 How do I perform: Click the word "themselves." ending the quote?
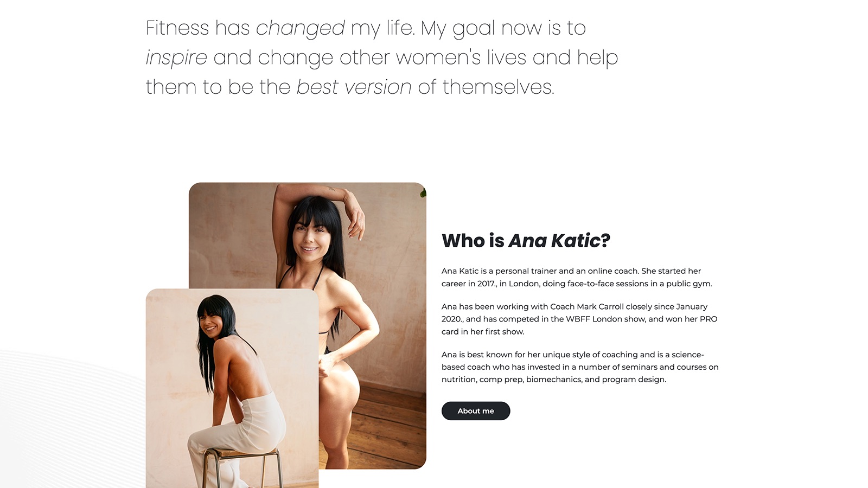[499, 87]
